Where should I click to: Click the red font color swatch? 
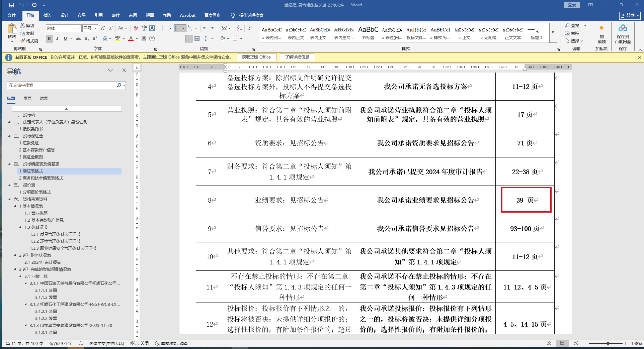coord(131,39)
